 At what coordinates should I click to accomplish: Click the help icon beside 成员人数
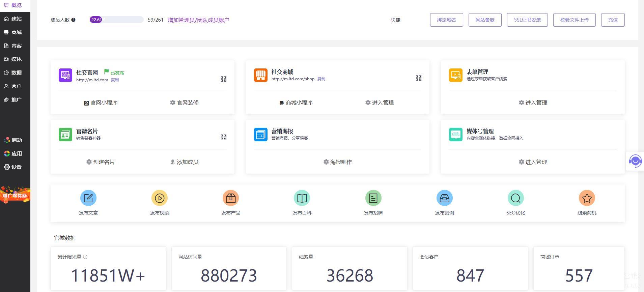(x=74, y=20)
